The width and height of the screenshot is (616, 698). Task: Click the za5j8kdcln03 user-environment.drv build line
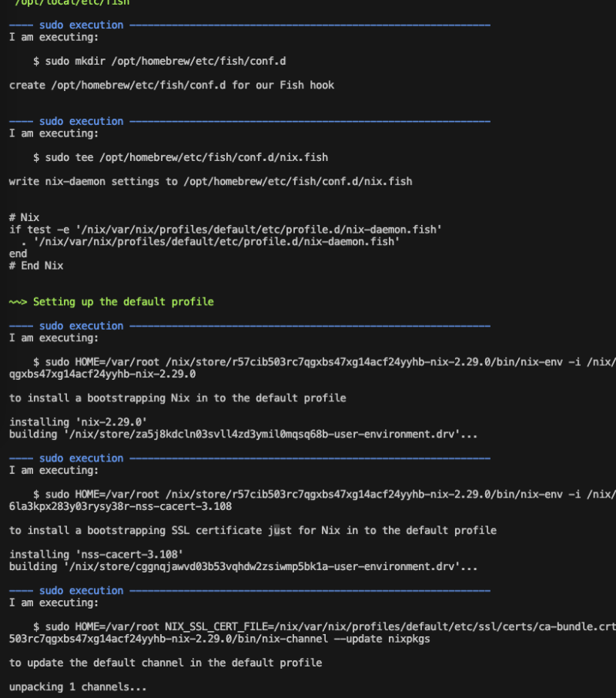(243, 435)
